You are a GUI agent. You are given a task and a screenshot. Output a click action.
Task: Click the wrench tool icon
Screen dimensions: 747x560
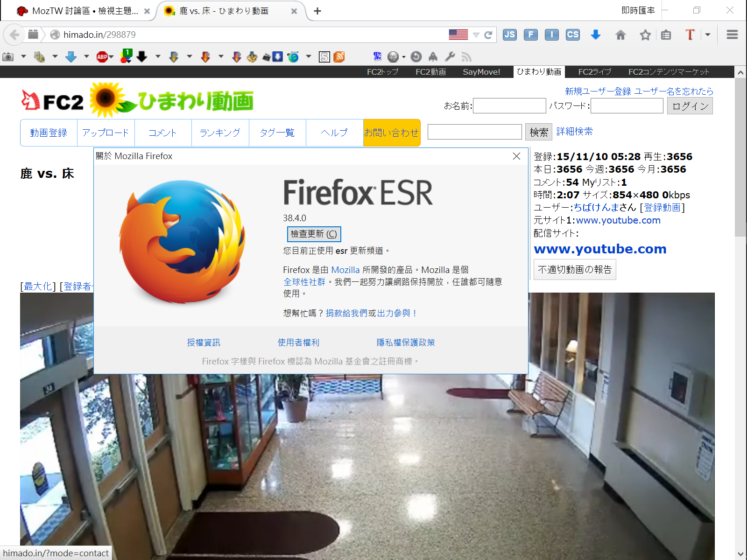[450, 57]
